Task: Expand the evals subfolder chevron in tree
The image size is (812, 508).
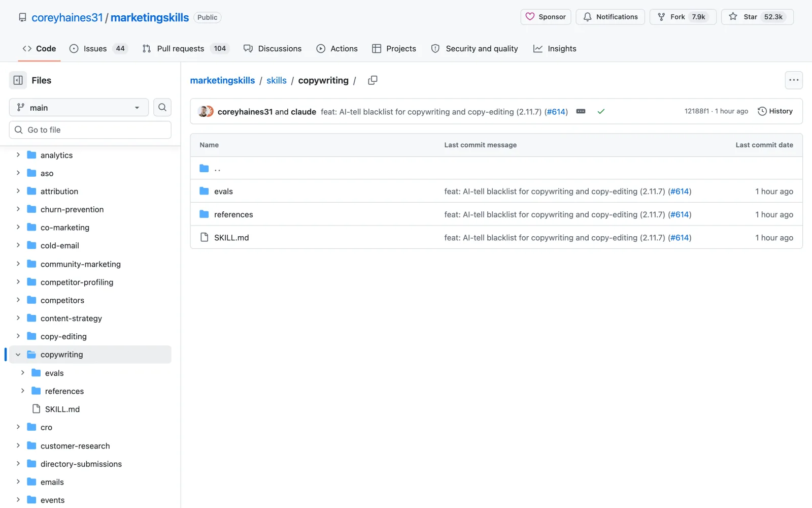Action: click(x=22, y=373)
